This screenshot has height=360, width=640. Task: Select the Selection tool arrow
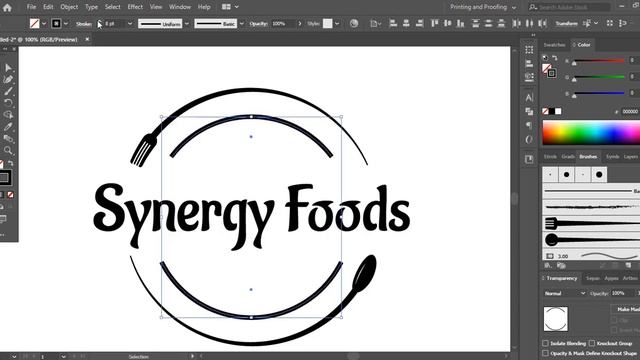click(8, 67)
